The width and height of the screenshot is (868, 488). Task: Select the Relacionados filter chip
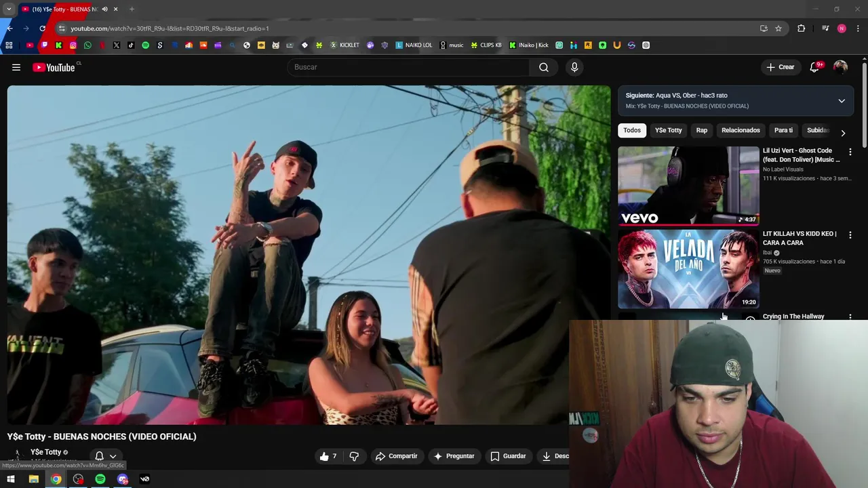point(741,130)
